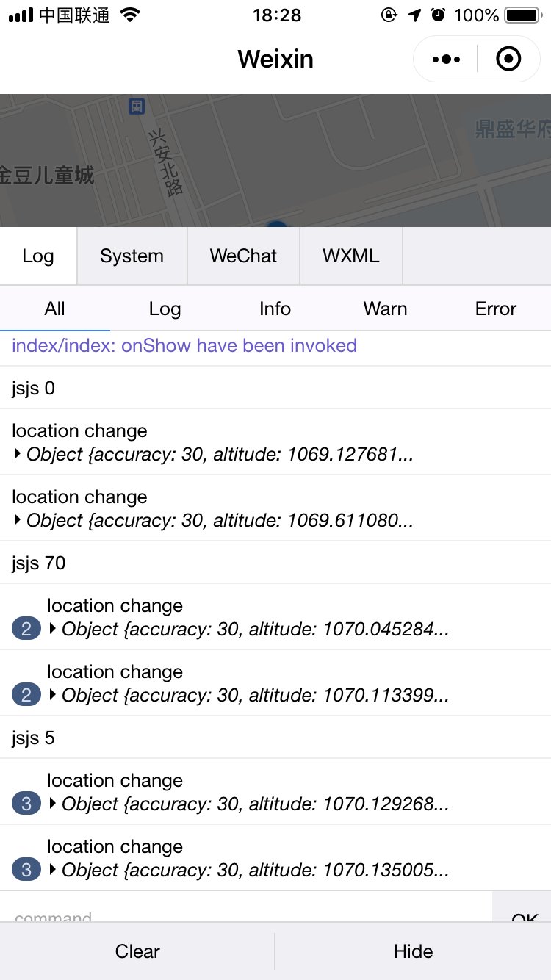Screen dimensions: 551x980
Task: Tap the count badge 2 beside altitude 1070.045284 entry
Action: point(26,629)
